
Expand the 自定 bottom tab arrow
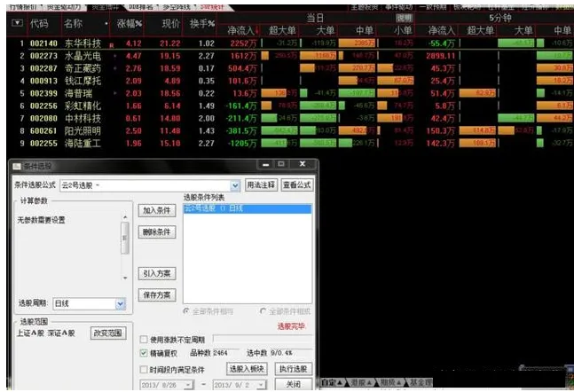[x=340, y=382]
